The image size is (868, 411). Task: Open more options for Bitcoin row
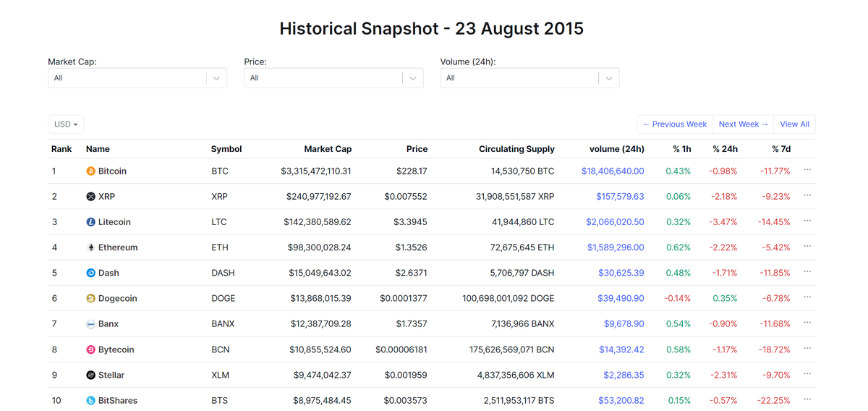click(x=807, y=170)
